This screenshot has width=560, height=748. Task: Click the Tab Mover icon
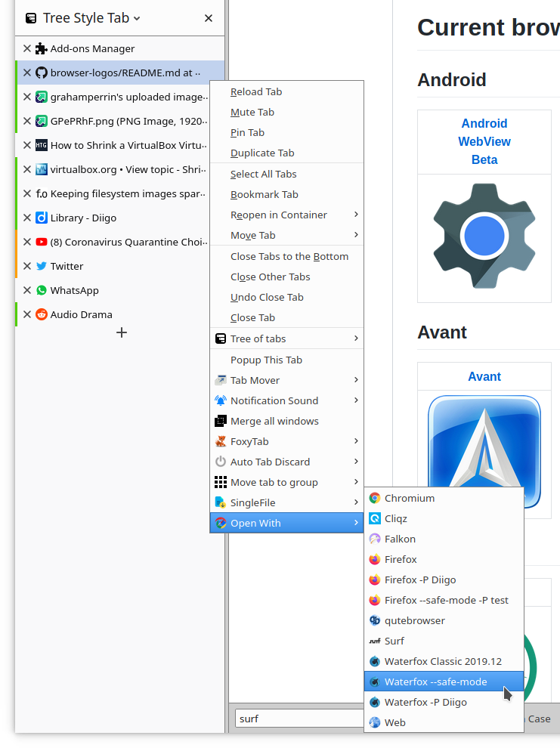click(x=221, y=380)
